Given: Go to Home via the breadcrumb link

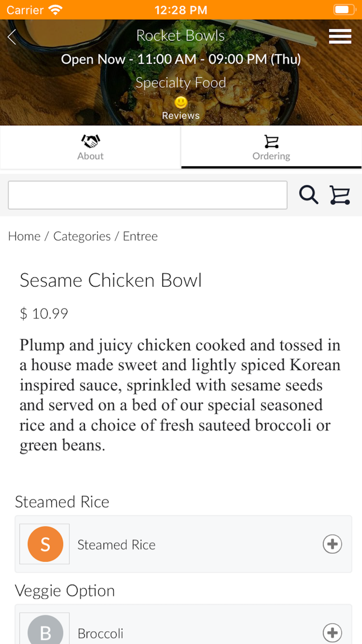Looking at the screenshot, I should tap(24, 236).
